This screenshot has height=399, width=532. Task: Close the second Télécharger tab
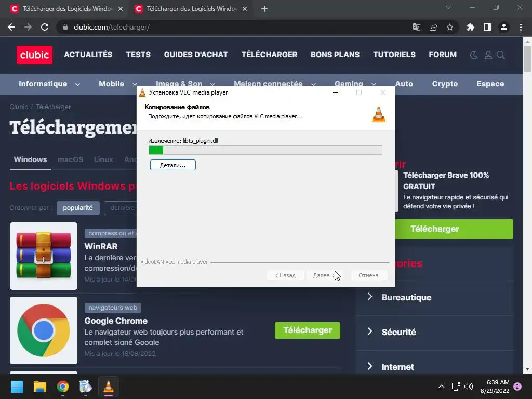[245, 9]
